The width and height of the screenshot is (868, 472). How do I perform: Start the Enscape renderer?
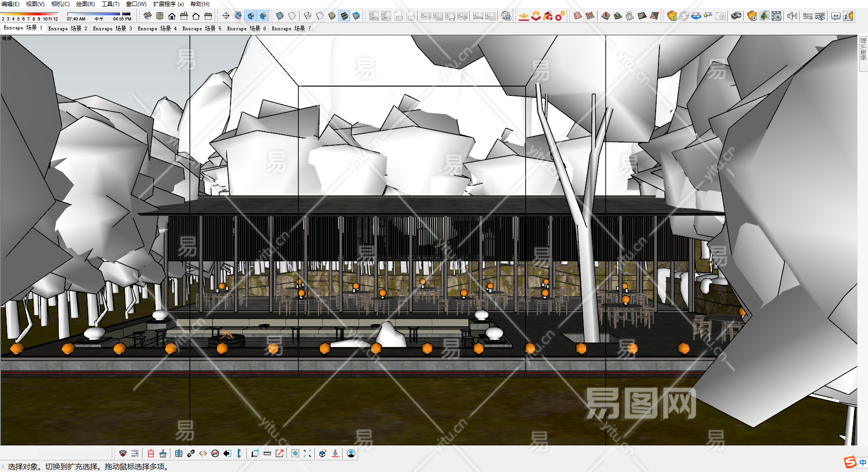tap(672, 16)
